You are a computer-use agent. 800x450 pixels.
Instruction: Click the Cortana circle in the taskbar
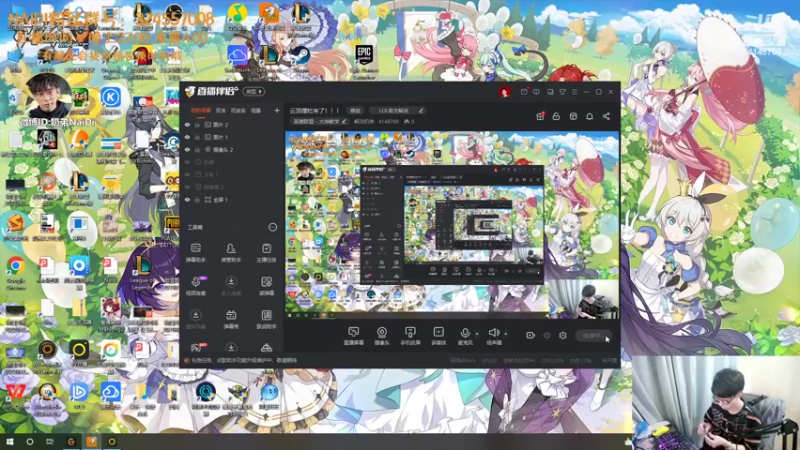point(30,441)
